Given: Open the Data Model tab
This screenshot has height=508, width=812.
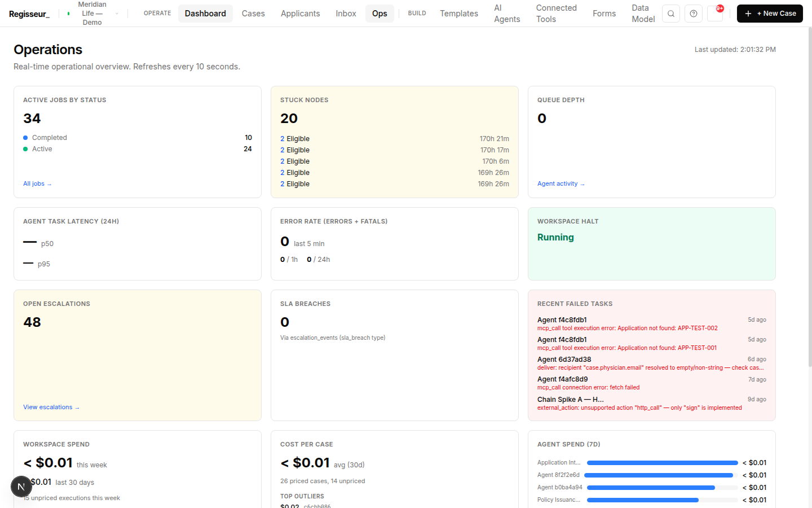Looking at the screenshot, I should [643, 14].
